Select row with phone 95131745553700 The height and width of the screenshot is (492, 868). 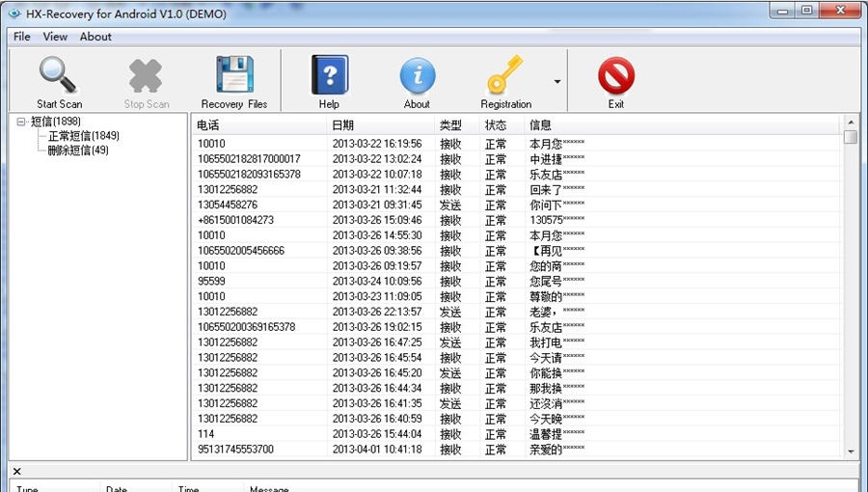coord(516,449)
